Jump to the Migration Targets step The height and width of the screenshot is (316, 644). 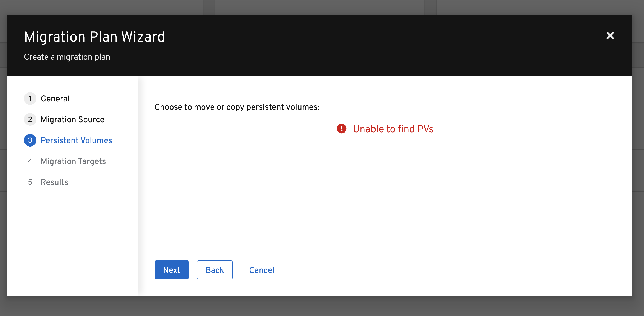[73, 161]
